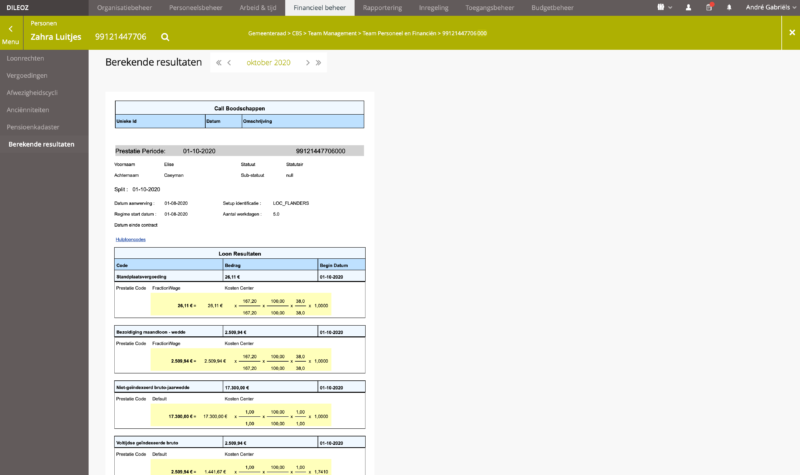The width and height of the screenshot is (800, 475).
Task: Click the user profile icon in top bar
Action: [689, 7]
